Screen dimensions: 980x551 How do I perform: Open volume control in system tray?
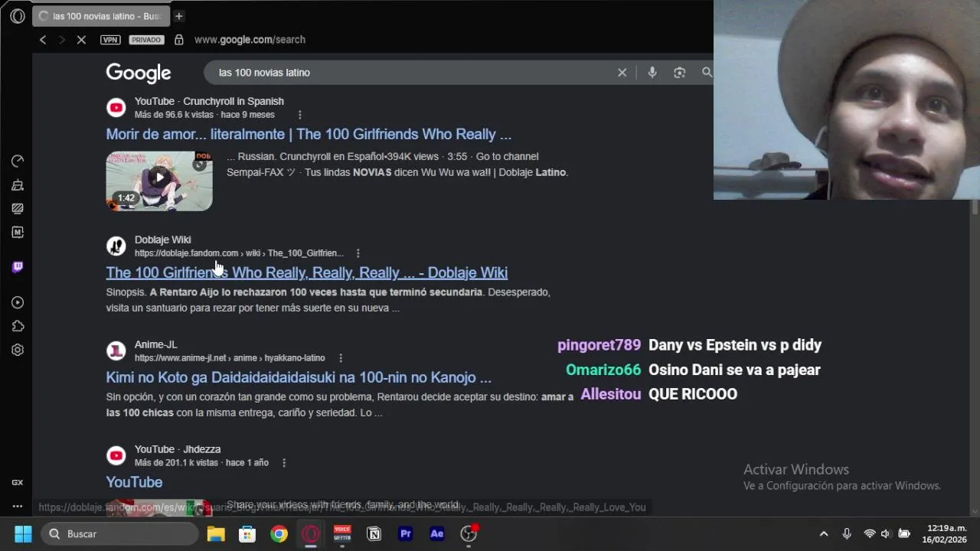tap(886, 534)
